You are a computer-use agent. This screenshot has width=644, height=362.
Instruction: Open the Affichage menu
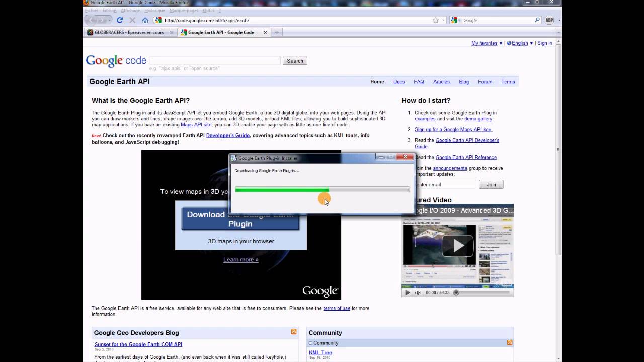pos(130,10)
